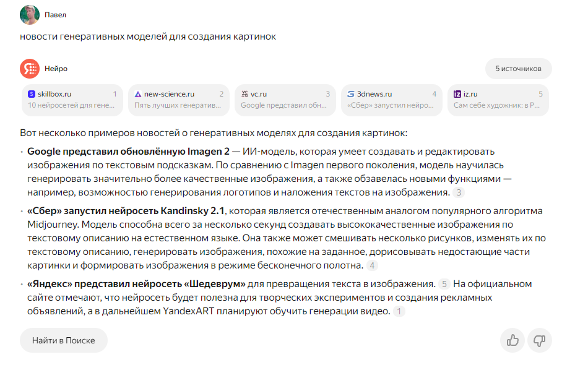The height and width of the screenshot is (370, 588).
Task: Click the thumbs up like icon
Action: pos(512,340)
